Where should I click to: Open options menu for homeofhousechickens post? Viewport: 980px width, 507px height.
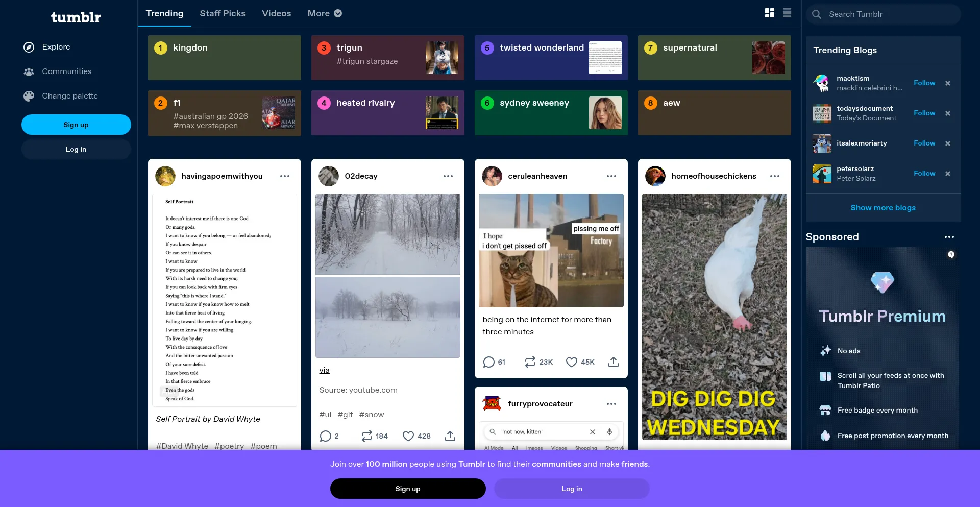(x=775, y=176)
